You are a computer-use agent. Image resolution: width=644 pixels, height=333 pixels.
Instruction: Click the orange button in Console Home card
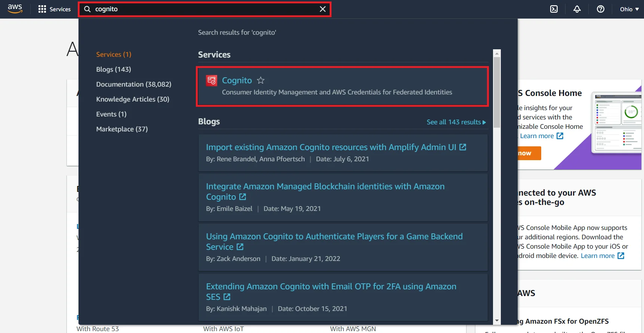point(529,153)
